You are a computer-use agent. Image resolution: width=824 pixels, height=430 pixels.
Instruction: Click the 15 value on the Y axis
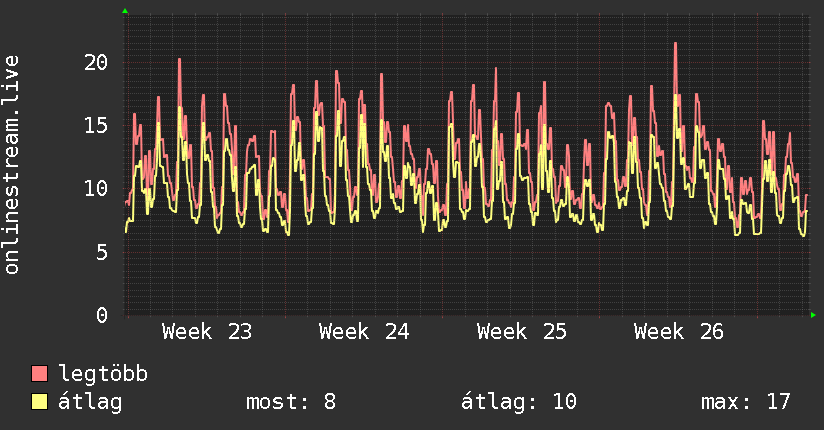[x=96, y=126]
